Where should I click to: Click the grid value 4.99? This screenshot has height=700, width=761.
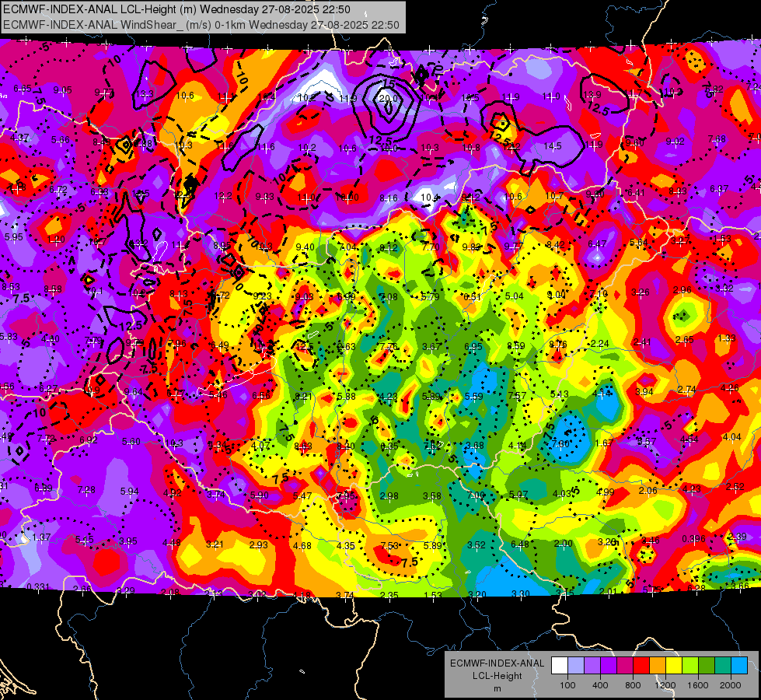(606, 492)
